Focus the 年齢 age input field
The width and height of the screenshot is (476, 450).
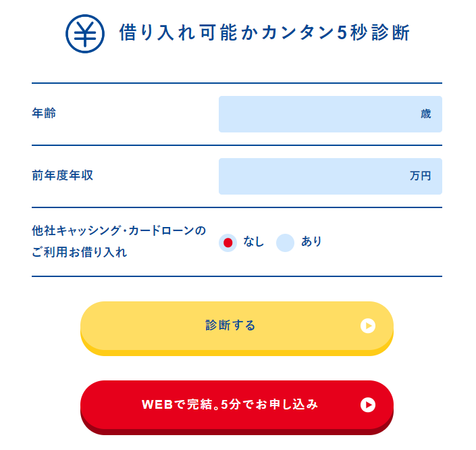(x=330, y=114)
